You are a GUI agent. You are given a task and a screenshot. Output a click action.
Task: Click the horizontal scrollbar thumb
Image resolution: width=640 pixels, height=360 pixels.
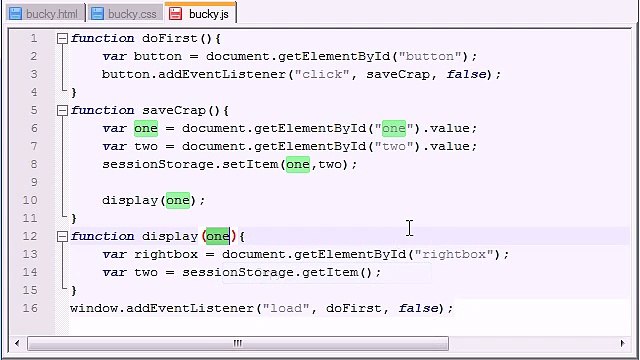coord(238,343)
